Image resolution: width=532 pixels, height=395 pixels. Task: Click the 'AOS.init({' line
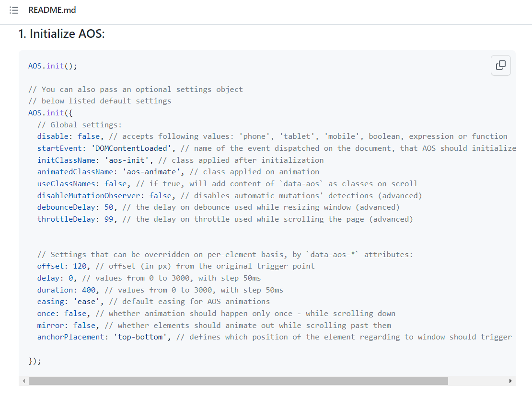pyautogui.click(x=50, y=113)
